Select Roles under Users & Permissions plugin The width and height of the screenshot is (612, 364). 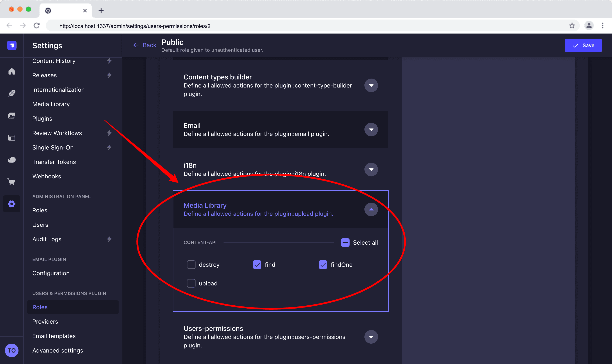click(73, 307)
